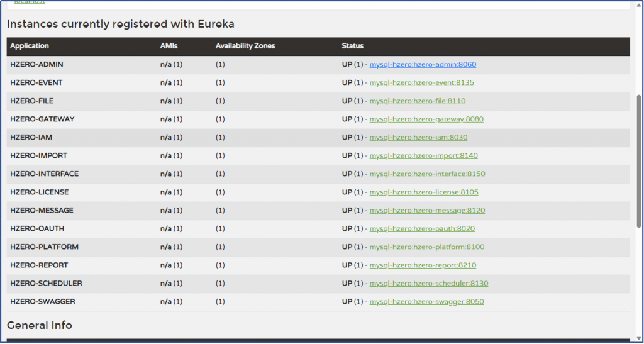Open the hzero-event:8135 instance link
This screenshot has width=644, height=344.
[421, 82]
